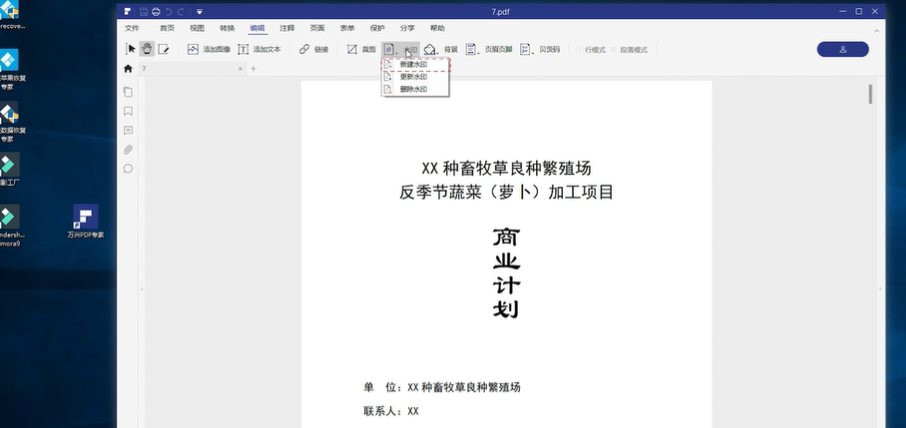906x428 pixels.
Task: Choose 更新水印 from the watermark menu
Action: (x=414, y=77)
